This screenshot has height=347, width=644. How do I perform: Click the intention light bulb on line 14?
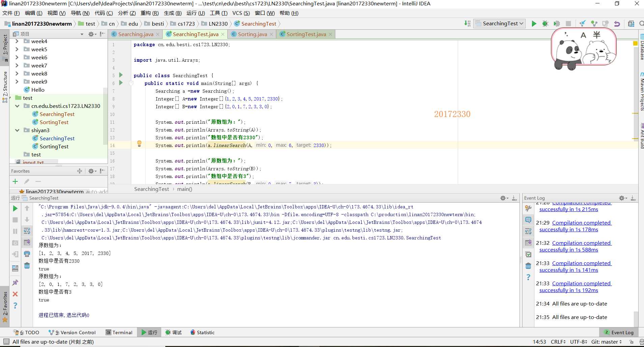pyautogui.click(x=139, y=144)
